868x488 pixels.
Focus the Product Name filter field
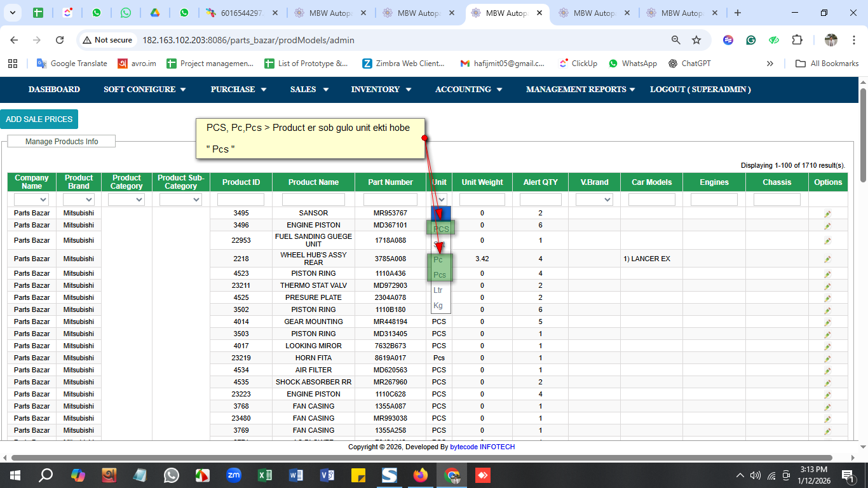pos(313,200)
